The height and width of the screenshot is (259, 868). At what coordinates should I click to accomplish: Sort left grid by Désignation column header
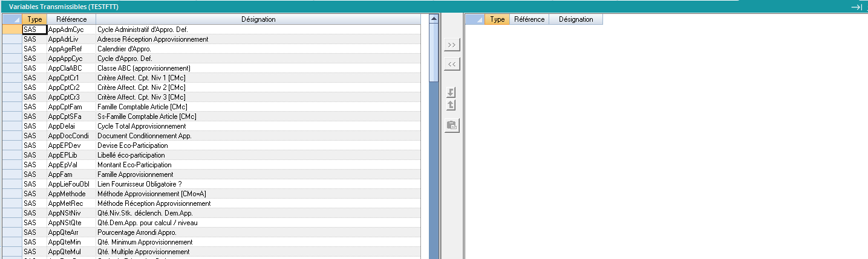coord(258,19)
